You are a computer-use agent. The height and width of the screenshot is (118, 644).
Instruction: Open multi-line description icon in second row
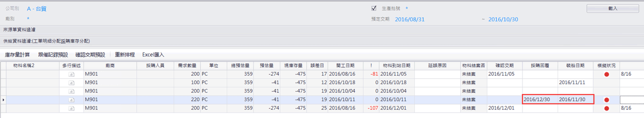[71, 83]
